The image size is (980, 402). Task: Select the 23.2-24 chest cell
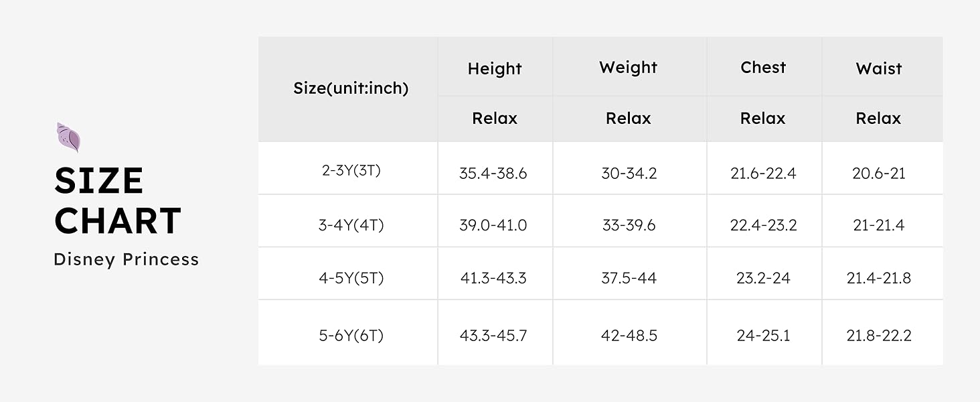[x=763, y=278]
